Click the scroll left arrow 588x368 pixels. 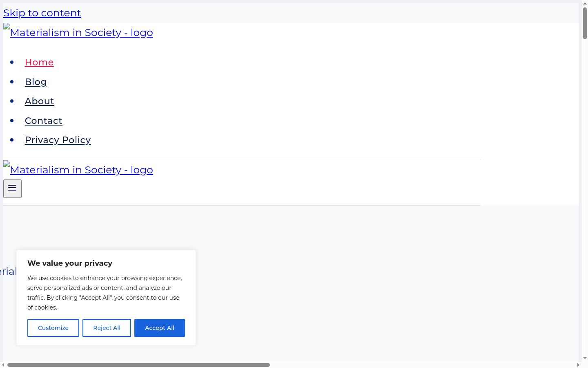pos(3,365)
